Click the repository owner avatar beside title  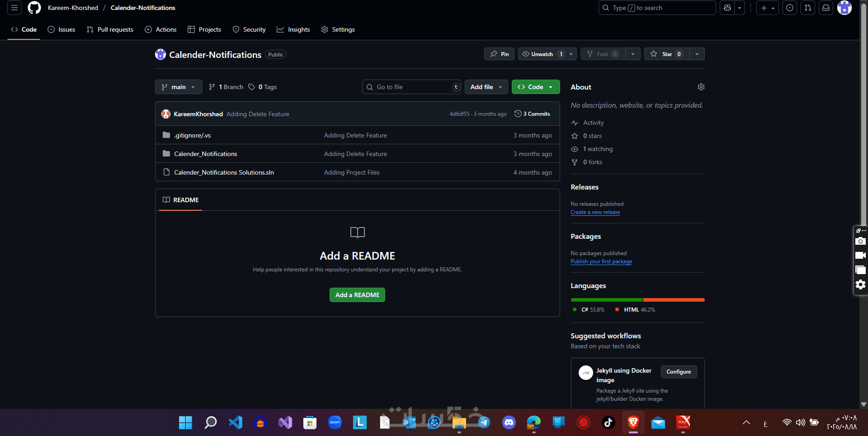(x=160, y=54)
